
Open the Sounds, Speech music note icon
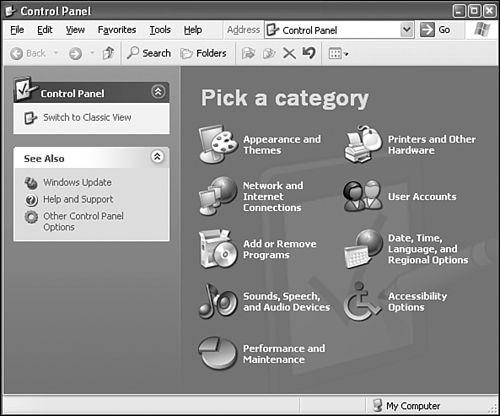(x=218, y=301)
